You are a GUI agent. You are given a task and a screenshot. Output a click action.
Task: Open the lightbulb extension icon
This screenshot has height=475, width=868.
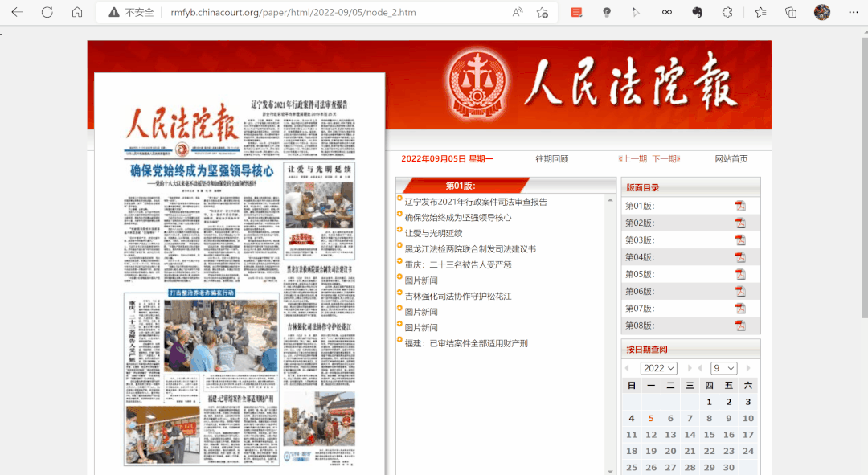click(x=607, y=12)
